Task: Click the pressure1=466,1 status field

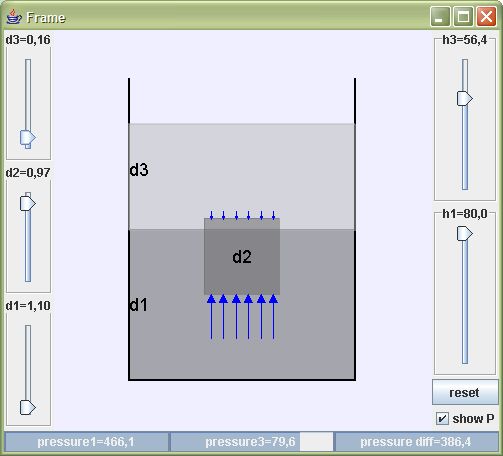Action: click(x=86, y=442)
